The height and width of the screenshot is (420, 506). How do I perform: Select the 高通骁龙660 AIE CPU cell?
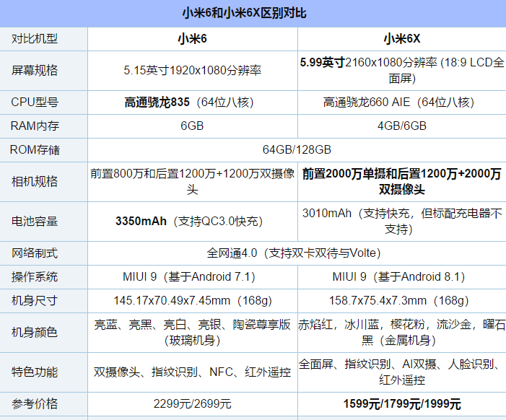point(401,102)
